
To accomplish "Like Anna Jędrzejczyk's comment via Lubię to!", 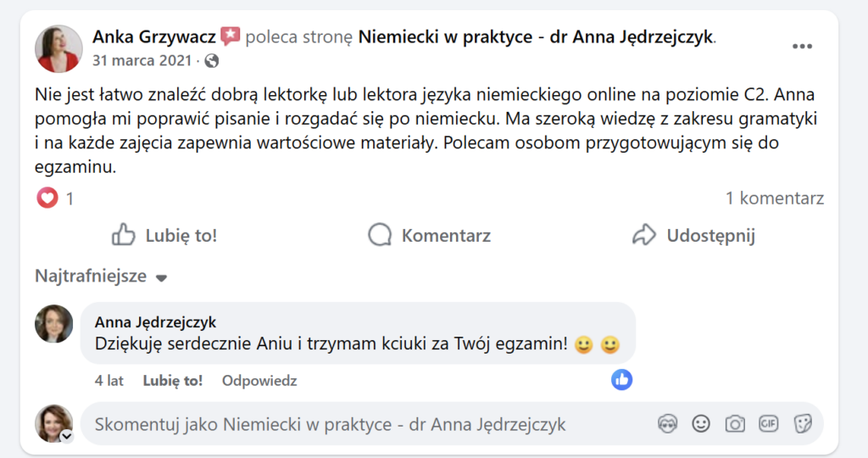I will point(172,381).
